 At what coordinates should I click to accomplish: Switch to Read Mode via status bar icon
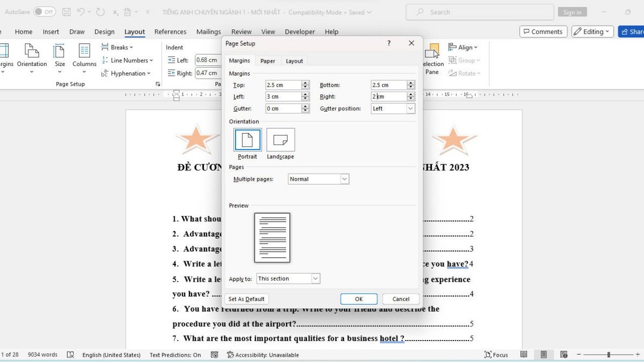pos(524,354)
